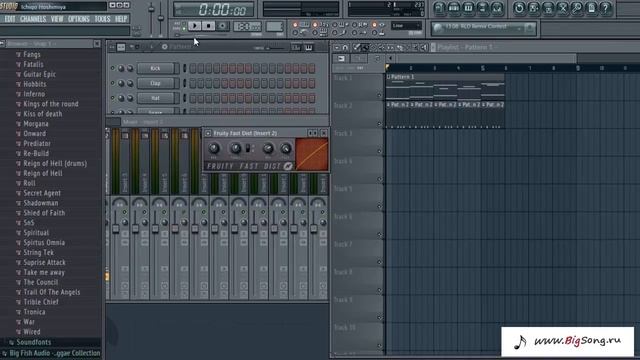
Task: Toggle mute dot on playlist Track 1
Action: click(379, 95)
